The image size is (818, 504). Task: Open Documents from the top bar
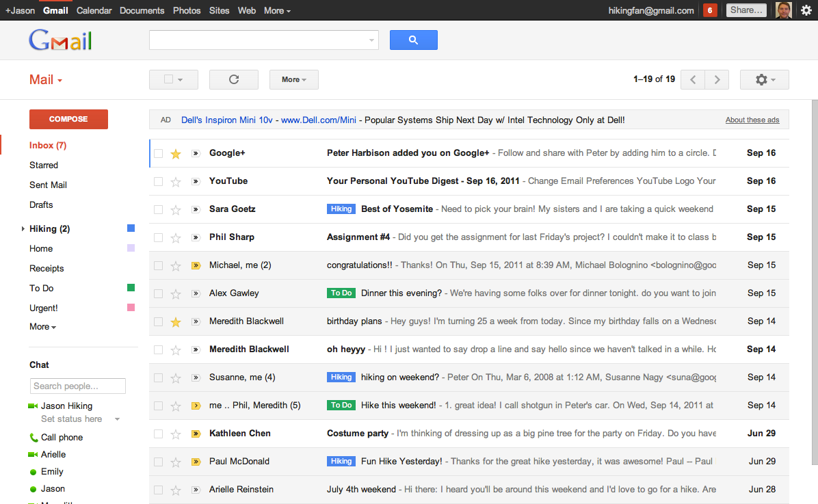pos(142,10)
